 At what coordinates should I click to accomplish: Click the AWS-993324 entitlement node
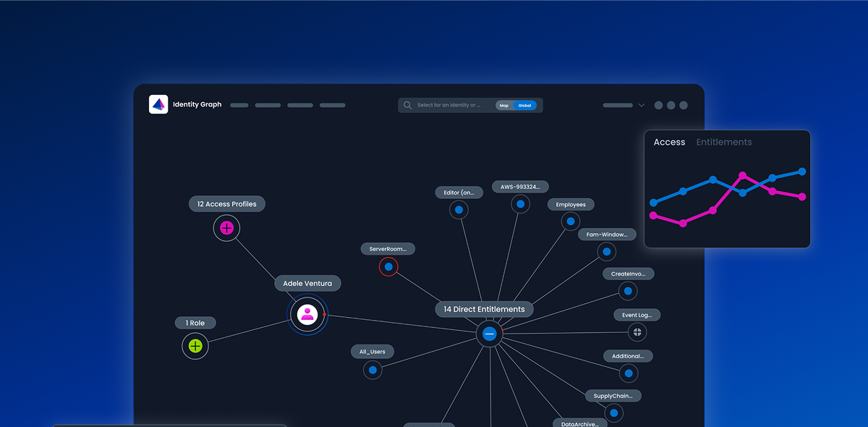(519, 203)
